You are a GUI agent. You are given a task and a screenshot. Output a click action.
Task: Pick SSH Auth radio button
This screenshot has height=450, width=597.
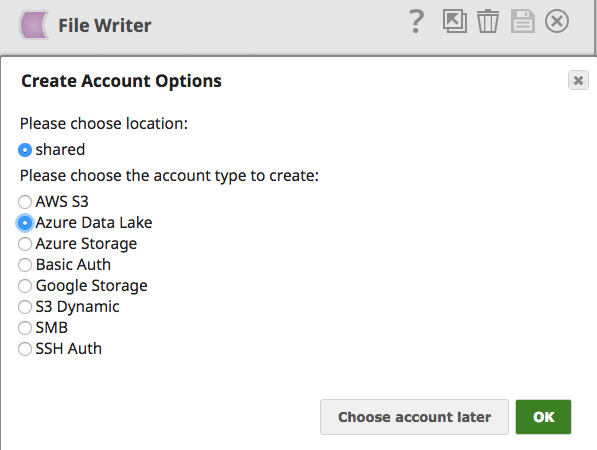25,349
